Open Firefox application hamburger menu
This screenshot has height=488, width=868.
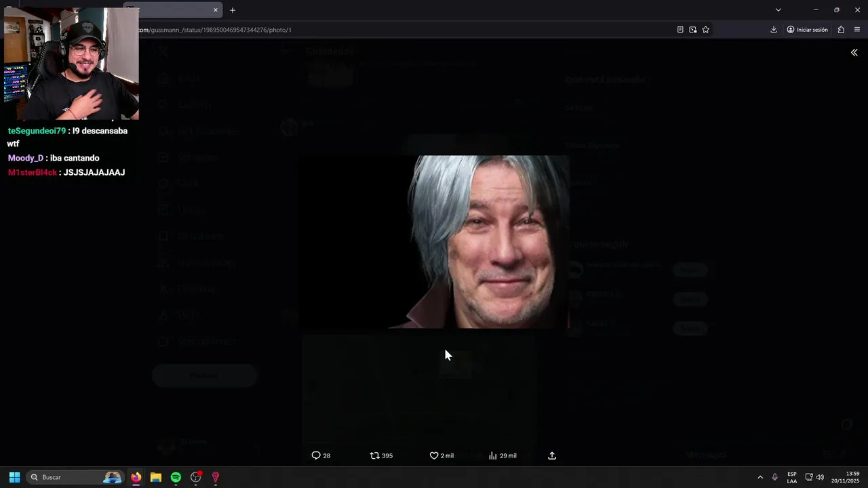point(857,30)
